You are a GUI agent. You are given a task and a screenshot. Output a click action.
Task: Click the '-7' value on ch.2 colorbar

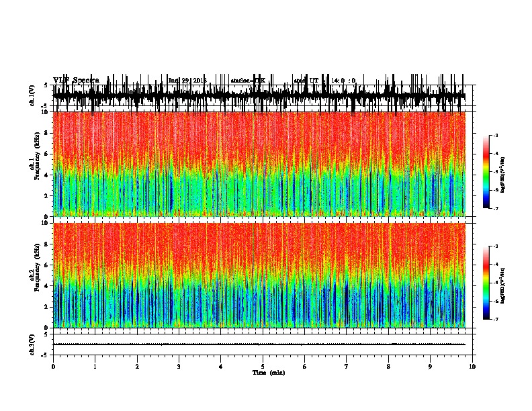point(495,319)
